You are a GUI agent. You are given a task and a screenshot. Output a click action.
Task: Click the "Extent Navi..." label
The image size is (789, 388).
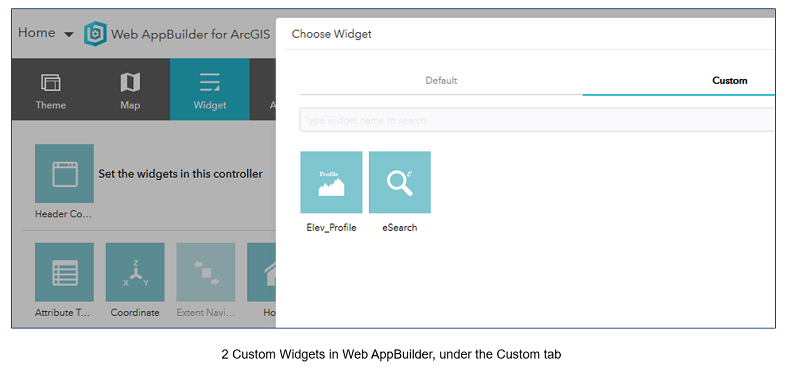206,313
